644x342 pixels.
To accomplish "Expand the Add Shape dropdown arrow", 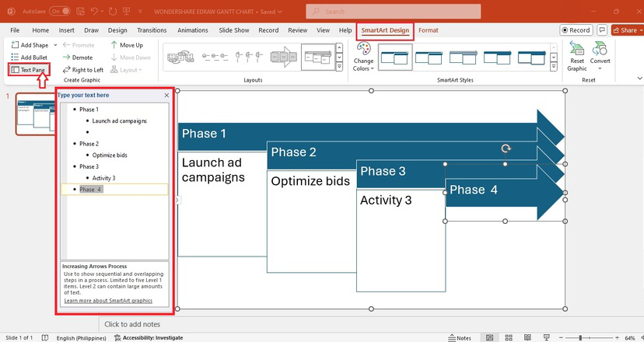I will pyautogui.click(x=55, y=45).
